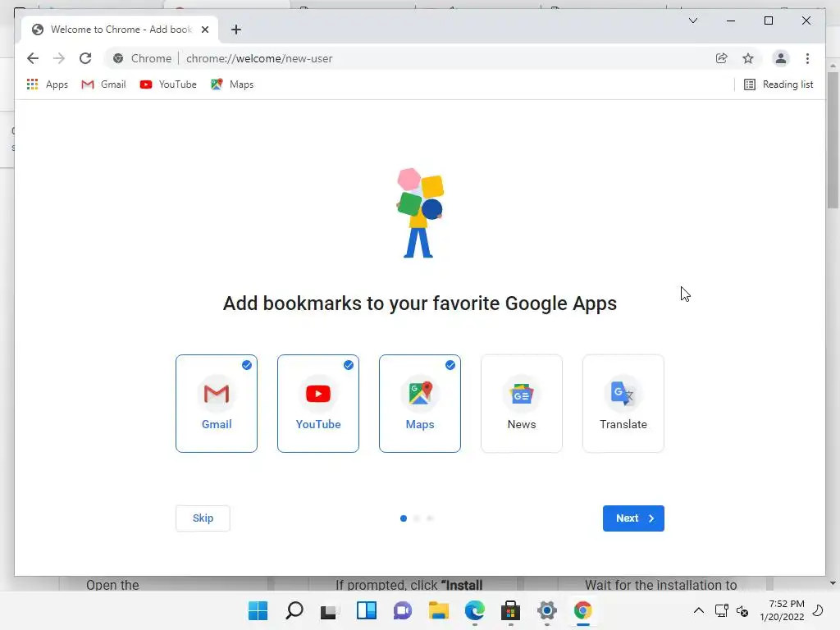Open Teams Chat from taskbar
The width and height of the screenshot is (840, 630).
click(x=402, y=610)
